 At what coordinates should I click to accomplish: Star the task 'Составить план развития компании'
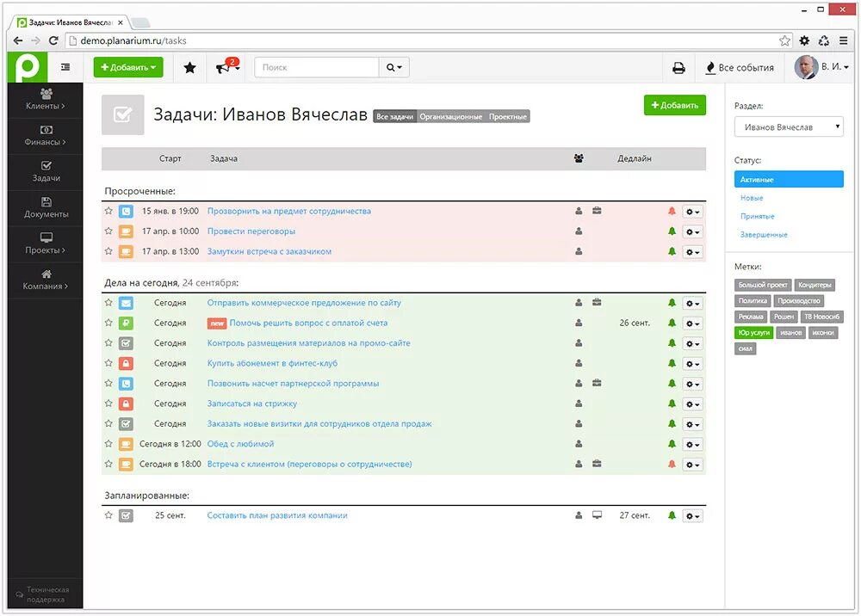coord(108,515)
